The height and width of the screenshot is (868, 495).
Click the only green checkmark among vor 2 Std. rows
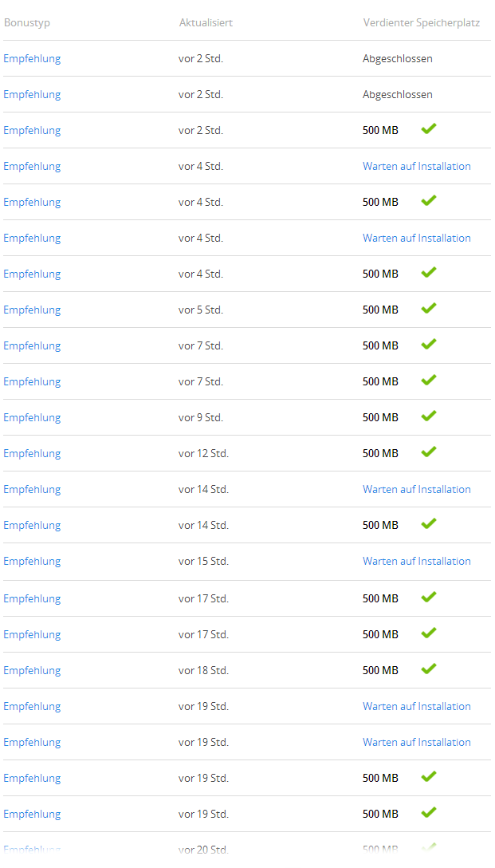coord(429,129)
